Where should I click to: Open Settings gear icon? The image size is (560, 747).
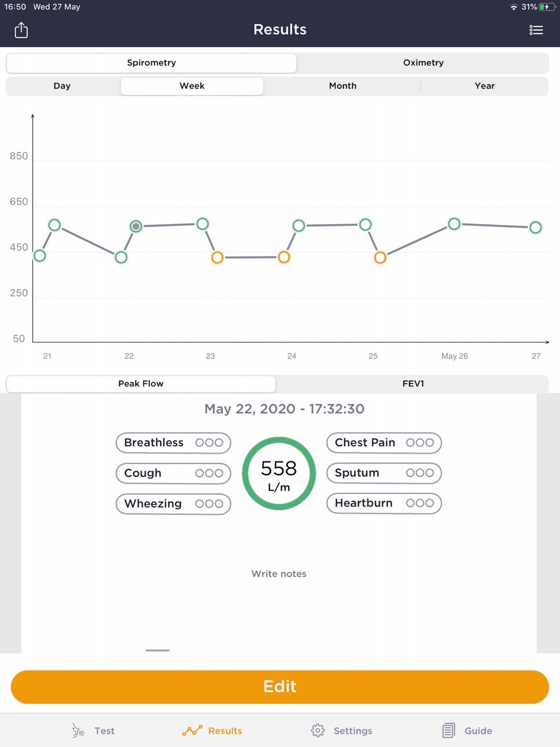pos(317,730)
